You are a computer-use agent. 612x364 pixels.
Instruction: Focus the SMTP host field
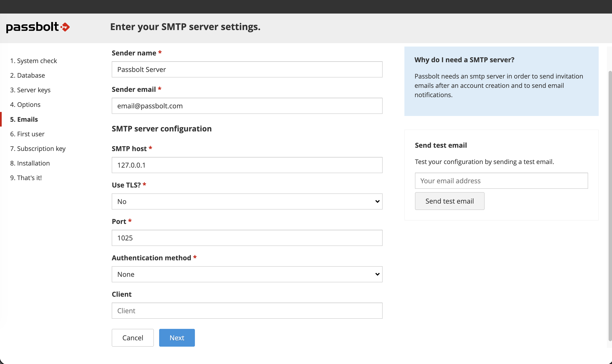tap(247, 165)
